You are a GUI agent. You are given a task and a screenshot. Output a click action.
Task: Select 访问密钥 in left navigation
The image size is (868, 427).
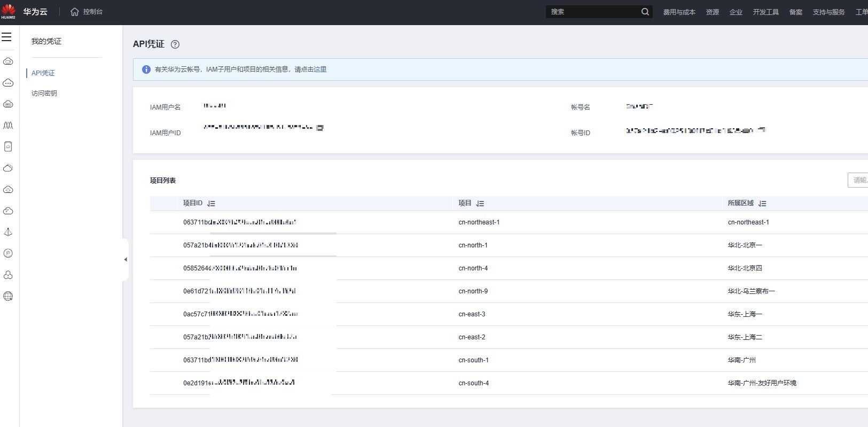(44, 94)
